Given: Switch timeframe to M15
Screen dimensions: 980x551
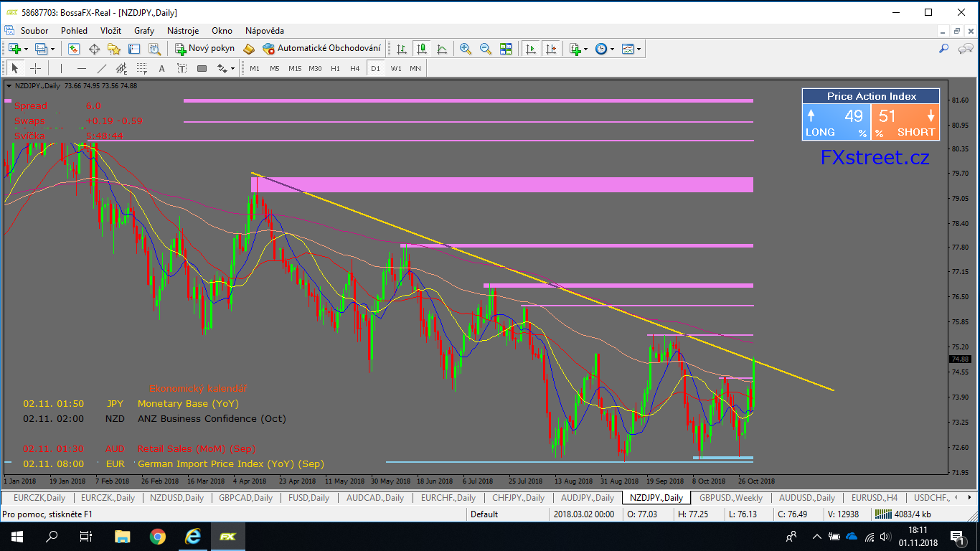Looking at the screenshot, I should (x=295, y=68).
